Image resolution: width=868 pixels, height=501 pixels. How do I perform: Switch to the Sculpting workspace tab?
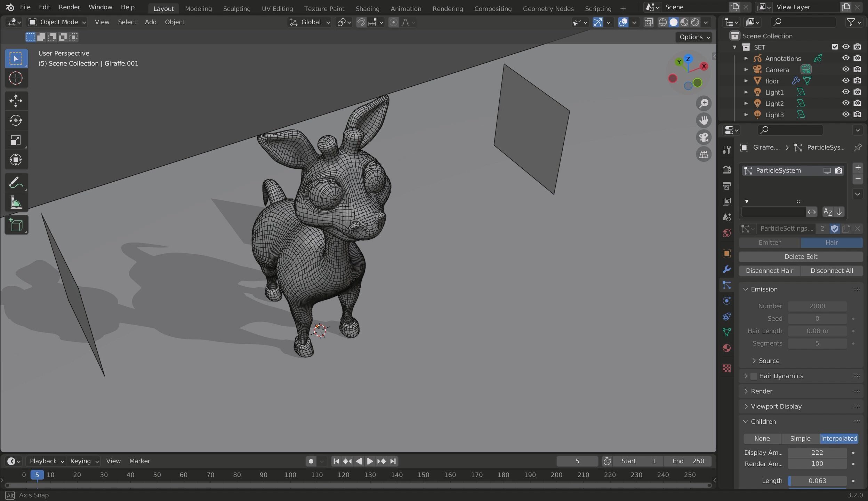click(x=236, y=9)
